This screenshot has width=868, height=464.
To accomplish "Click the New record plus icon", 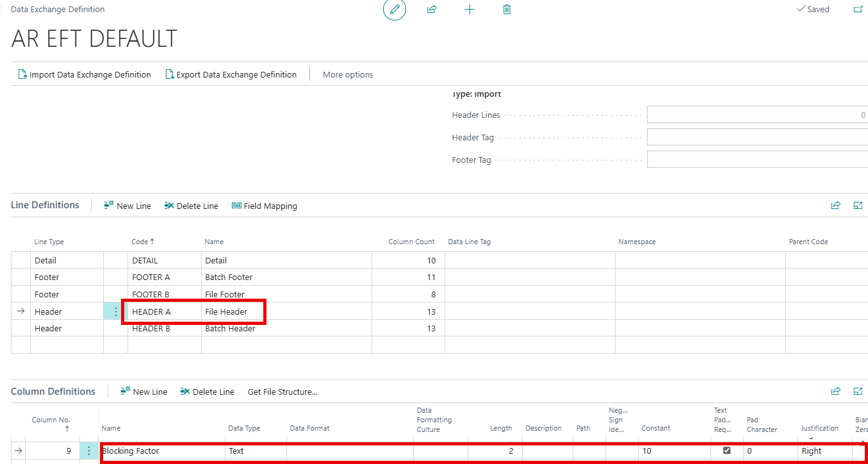I will [470, 10].
